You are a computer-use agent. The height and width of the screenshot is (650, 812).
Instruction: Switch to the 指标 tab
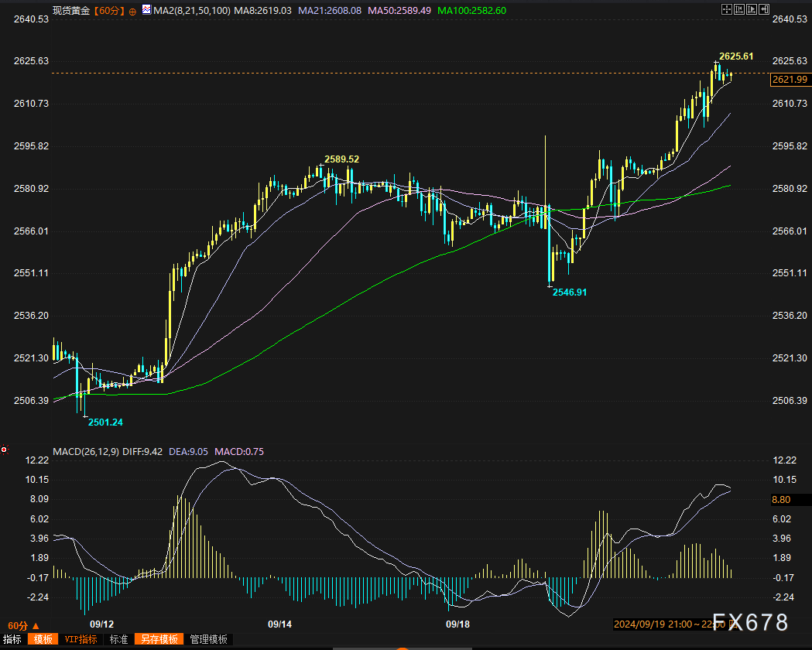12,639
